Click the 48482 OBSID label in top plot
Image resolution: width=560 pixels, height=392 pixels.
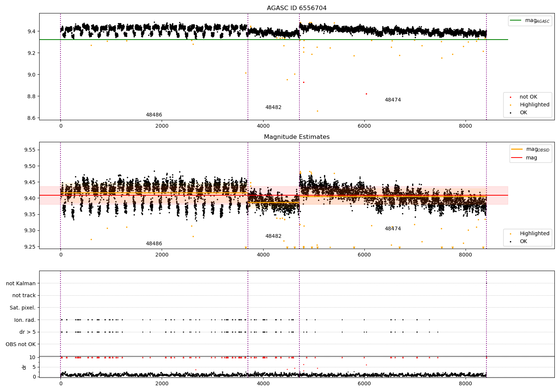click(273, 108)
